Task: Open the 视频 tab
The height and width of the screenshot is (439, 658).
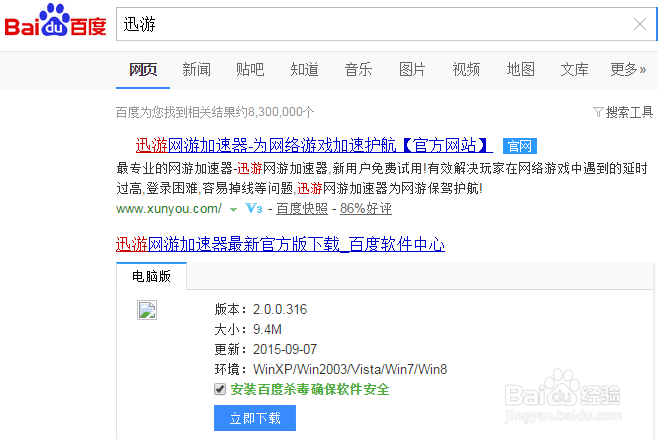Action: point(466,69)
